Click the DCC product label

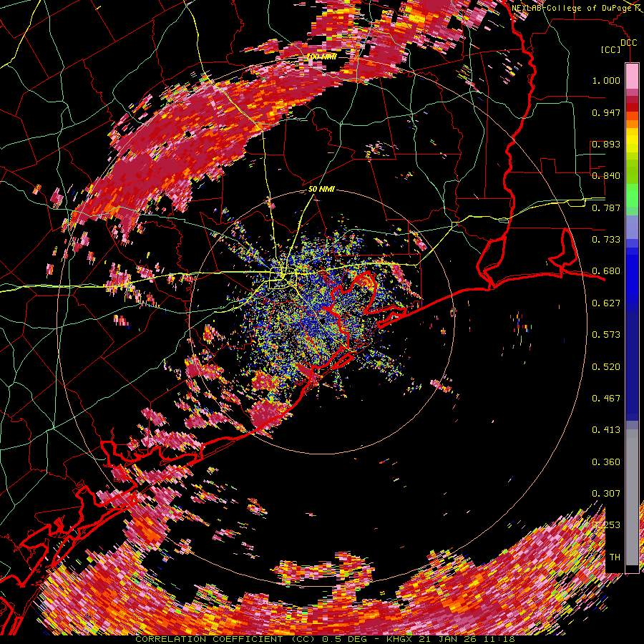pos(629,43)
